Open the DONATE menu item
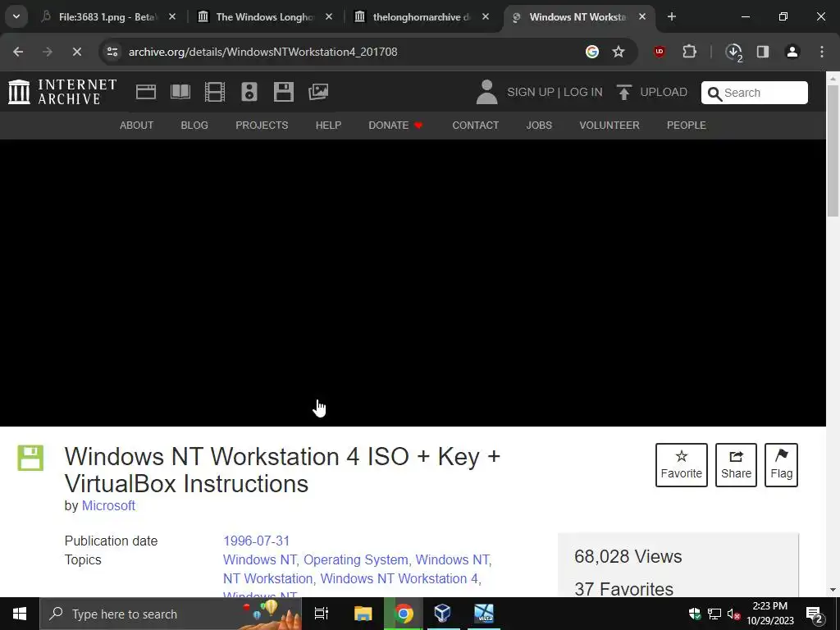 (x=395, y=126)
